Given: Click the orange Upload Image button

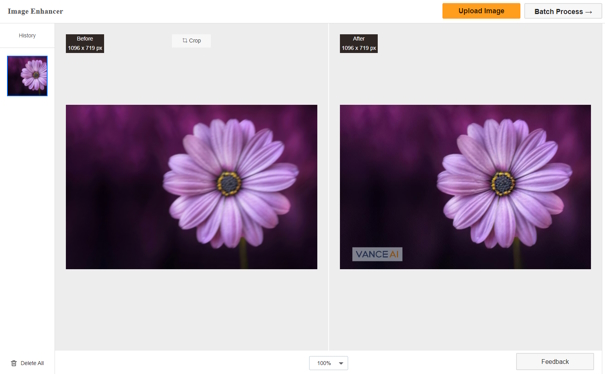Looking at the screenshot, I should [481, 11].
